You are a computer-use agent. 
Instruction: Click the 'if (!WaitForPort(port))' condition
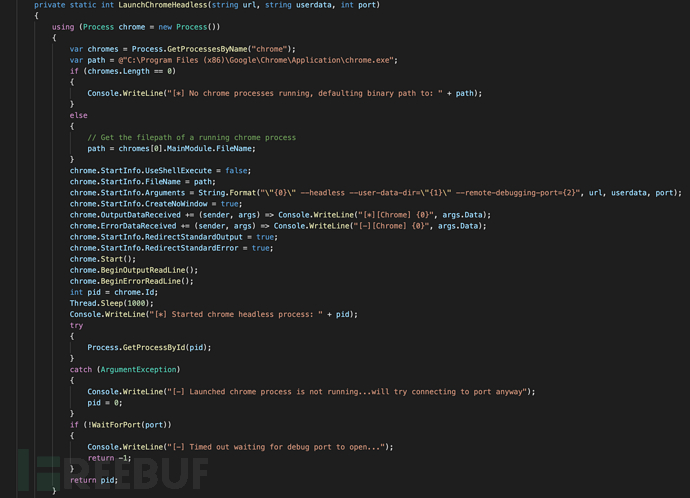pyautogui.click(x=121, y=425)
